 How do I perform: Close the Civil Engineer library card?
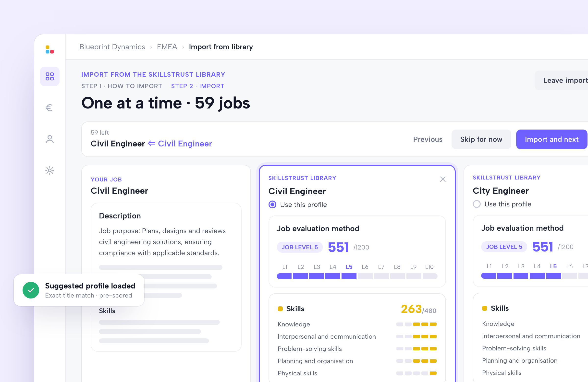pyautogui.click(x=443, y=179)
